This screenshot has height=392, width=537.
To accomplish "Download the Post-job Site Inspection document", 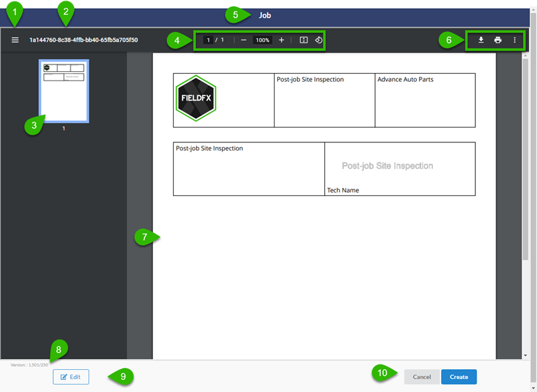I will [x=481, y=40].
